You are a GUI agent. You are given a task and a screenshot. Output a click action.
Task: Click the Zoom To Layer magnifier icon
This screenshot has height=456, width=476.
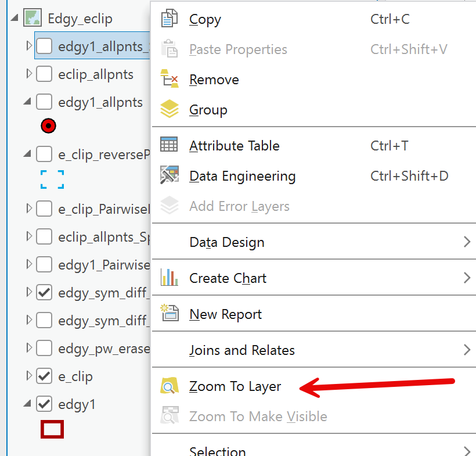click(x=169, y=386)
